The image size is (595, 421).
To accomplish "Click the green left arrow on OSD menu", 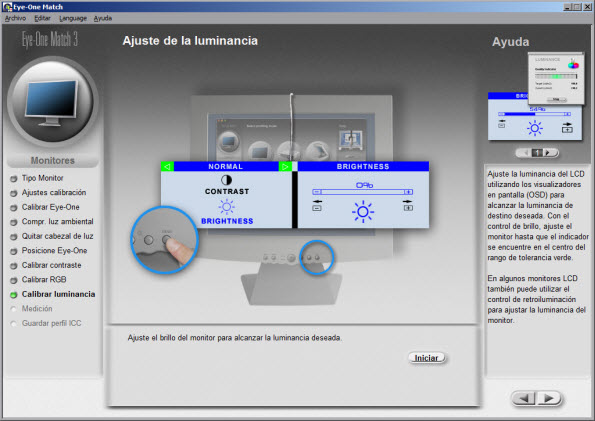I will point(167,166).
